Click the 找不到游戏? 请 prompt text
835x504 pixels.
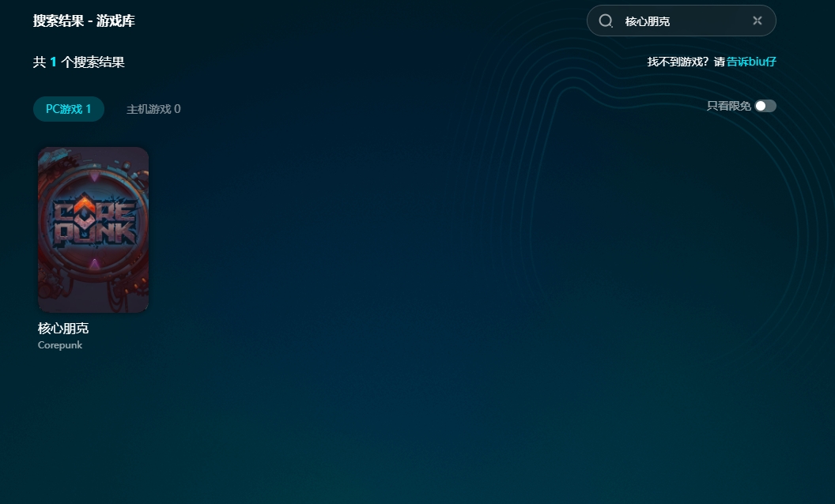point(686,62)
